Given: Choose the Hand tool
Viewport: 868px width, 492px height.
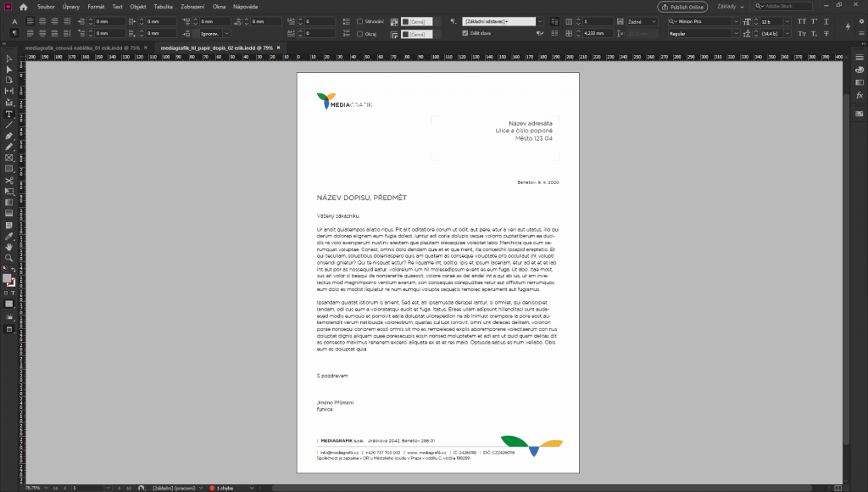Looking at the screenshot, I should coord(8,247).
